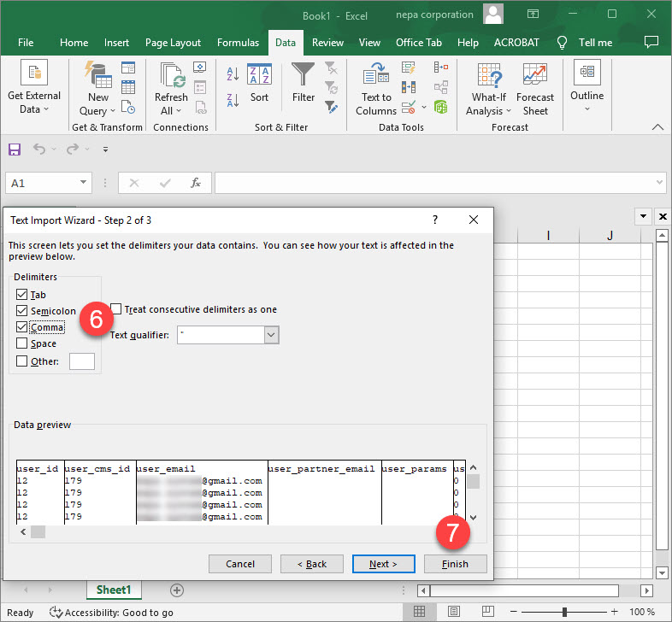
Task: Click the Relationships icon
Action: [x=441, y=87]
